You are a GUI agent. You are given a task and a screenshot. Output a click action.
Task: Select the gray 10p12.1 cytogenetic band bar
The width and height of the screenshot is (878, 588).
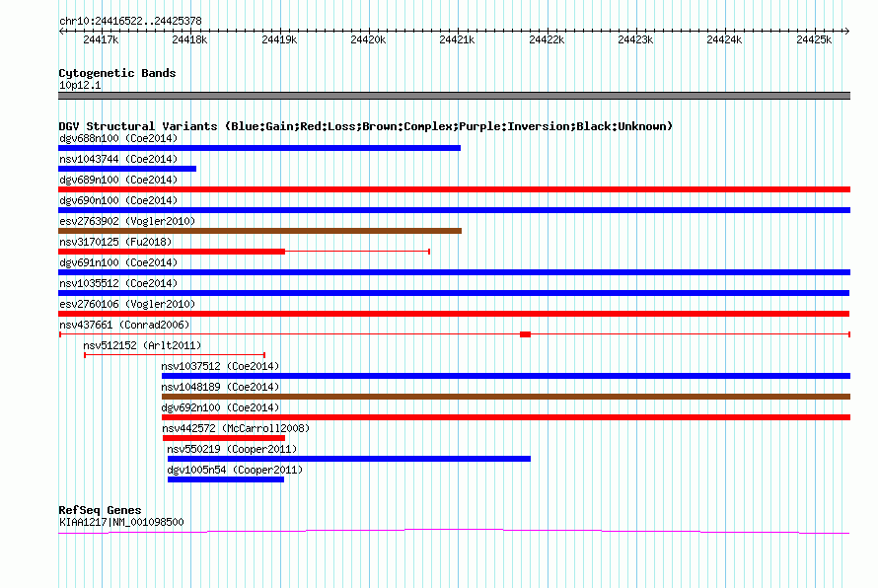pyautogui.click(x=454, y=96)
